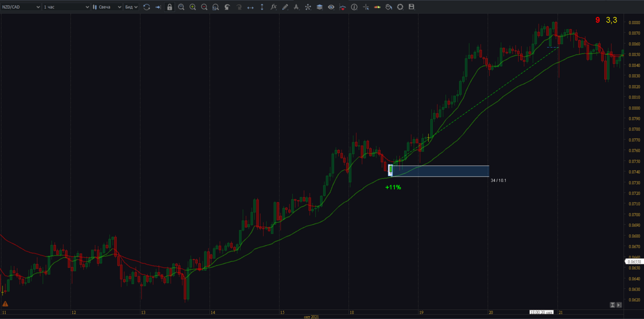This screenshot has width=644, height=319.
Task: Open the Свеча chart type dropdown
Action: (x=107, y=7)
